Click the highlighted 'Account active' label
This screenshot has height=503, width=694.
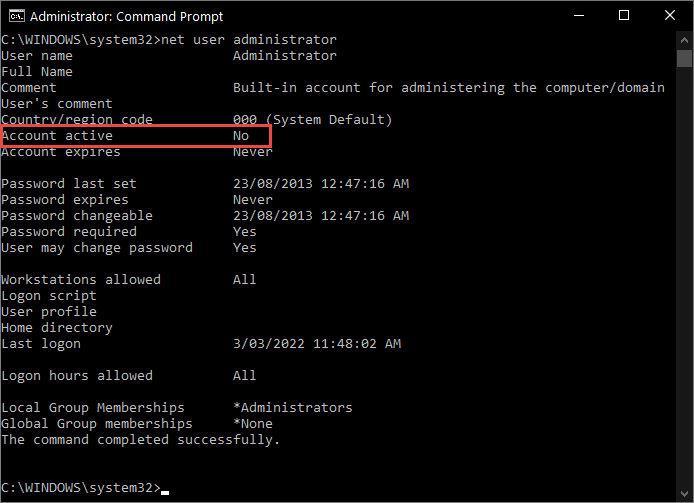(x=57, y=136)
